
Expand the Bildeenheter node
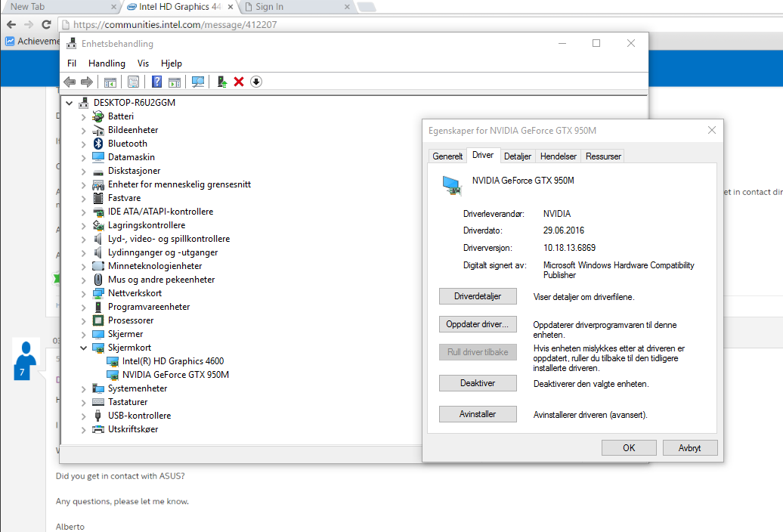[83, 130]
